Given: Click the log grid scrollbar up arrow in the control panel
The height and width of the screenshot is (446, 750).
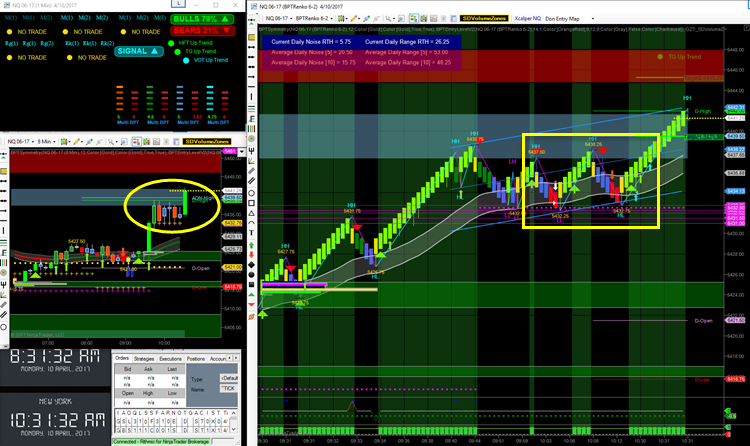Looking at the screenshot, I should coord(234,413).
